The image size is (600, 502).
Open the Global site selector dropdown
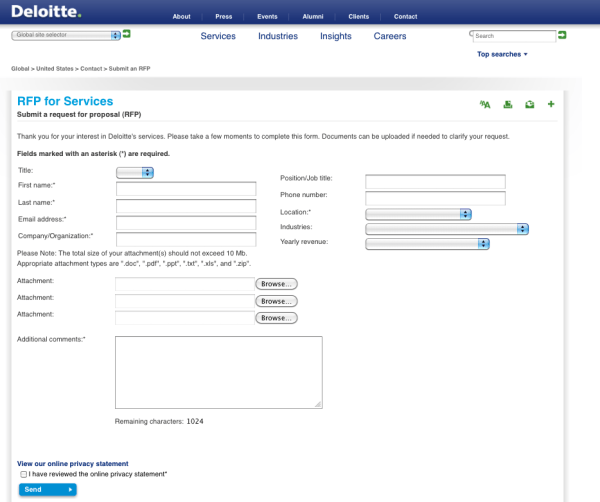coord(66,35)
